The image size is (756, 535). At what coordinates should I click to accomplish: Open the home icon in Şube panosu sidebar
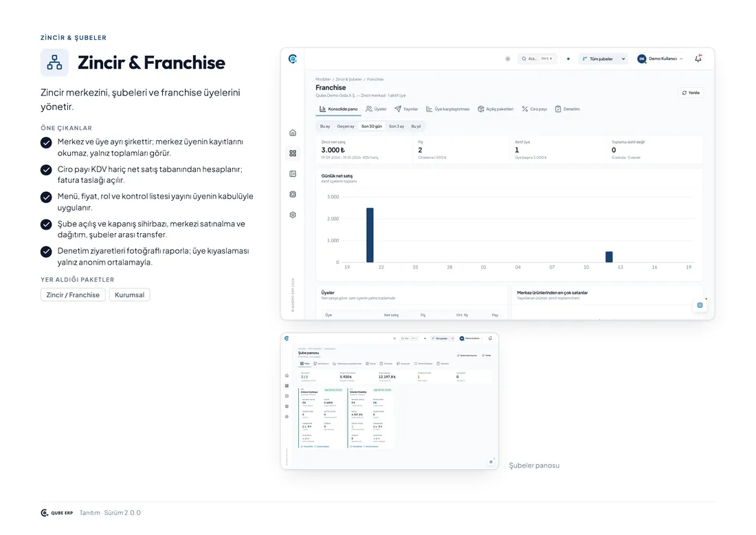pos(287,375)
